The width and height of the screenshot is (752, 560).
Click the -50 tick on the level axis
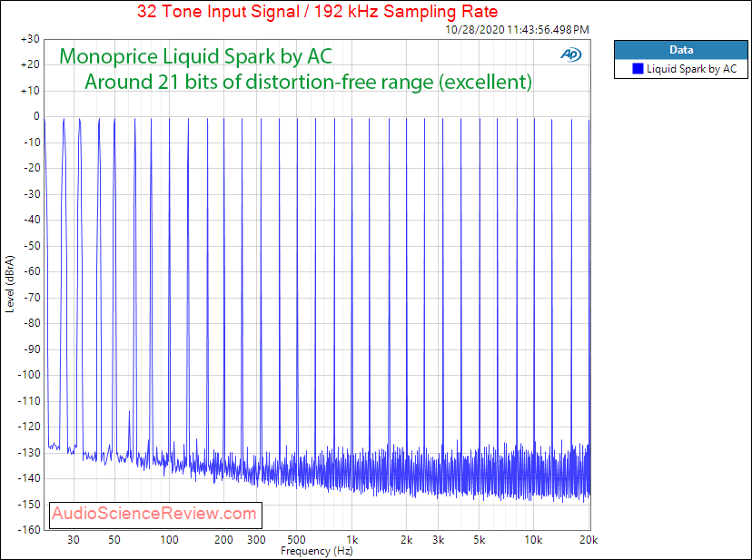tap(32, 246)
